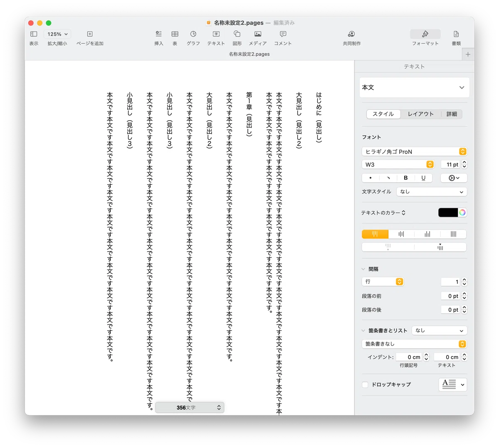499x448 pixels.
Task: Switch to the レイアウト tab
Action: [420, 114]
